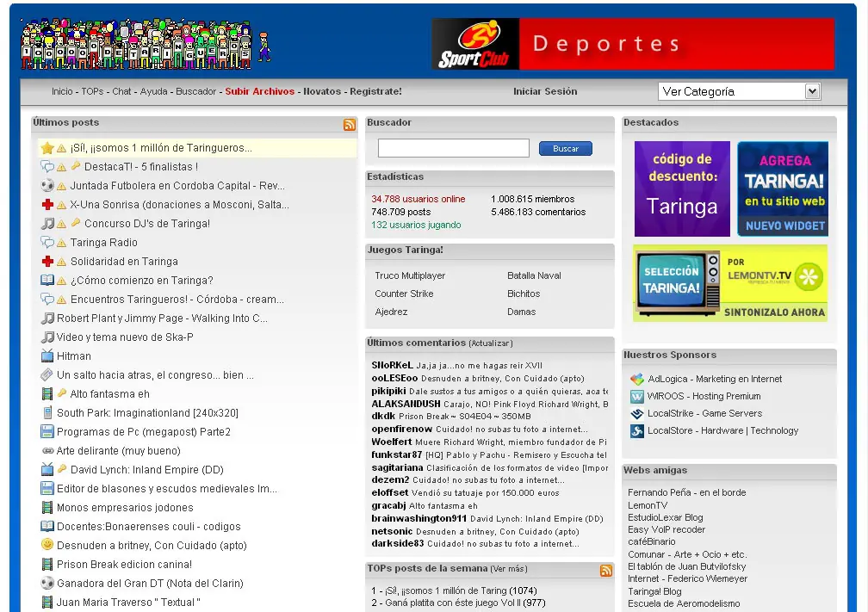Open Ayuda in the navigation bar
The width and height of the screenshot is (868, 612).
tap(153, 91)
